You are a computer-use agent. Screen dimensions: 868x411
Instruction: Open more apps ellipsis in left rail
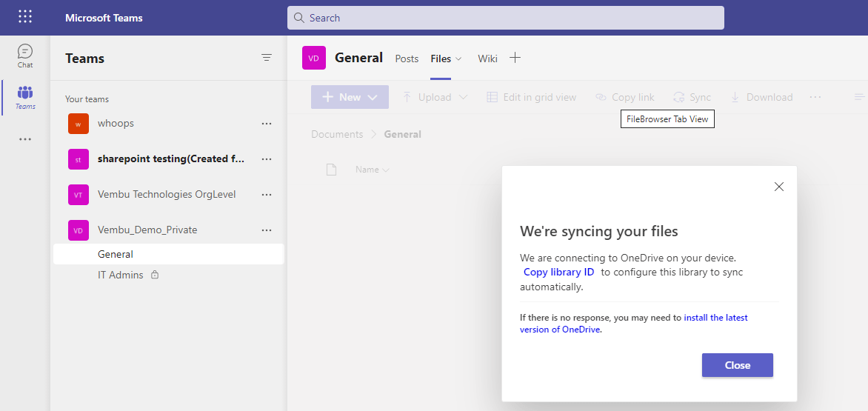tap(25, 139)
